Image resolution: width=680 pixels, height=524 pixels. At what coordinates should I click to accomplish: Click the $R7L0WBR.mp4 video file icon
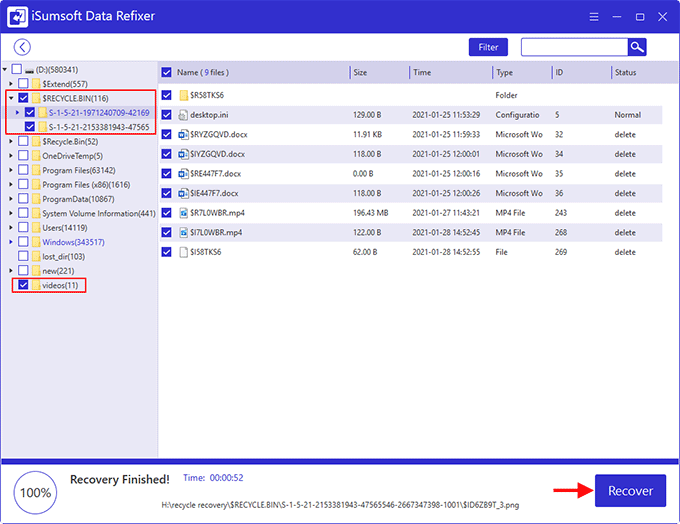coord(183,213)
